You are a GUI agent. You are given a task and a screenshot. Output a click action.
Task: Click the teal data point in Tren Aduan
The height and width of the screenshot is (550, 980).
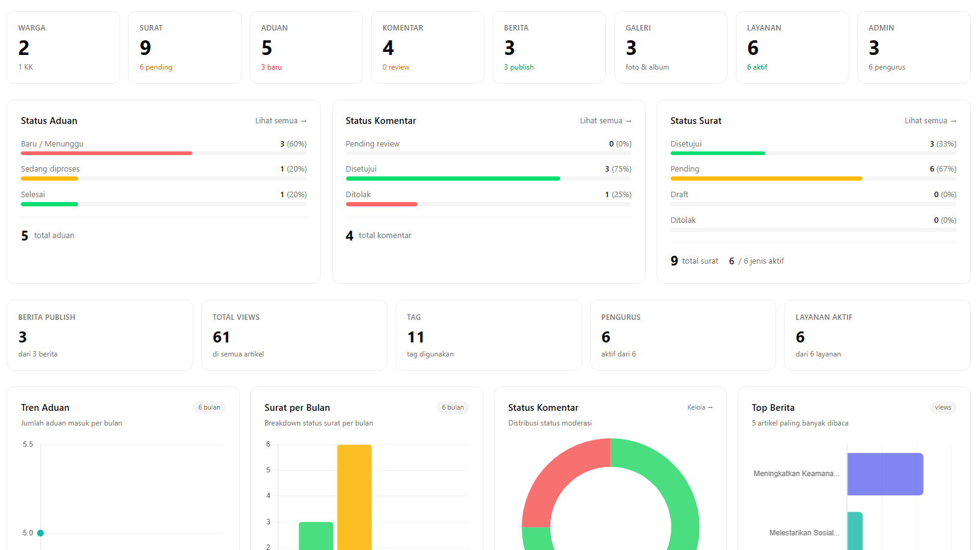click(40, 533)
